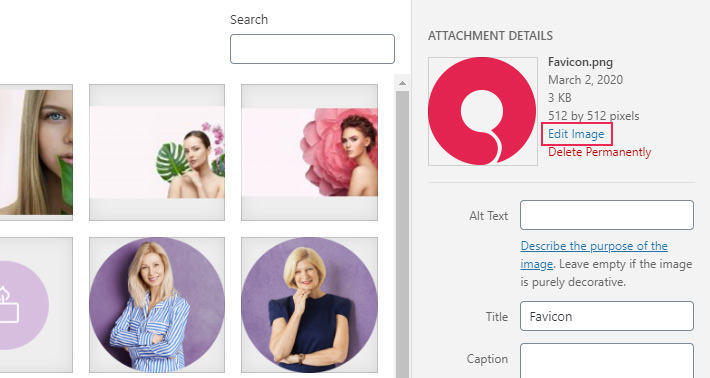710x378 pixels.
Task: Click the '3 KB' file size text
Action: [x=559, y=98]
